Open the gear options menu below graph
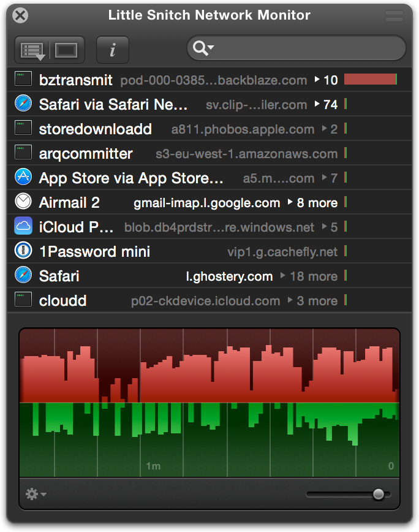This screenshot has height=532, width=419. [x=36, y=494]
